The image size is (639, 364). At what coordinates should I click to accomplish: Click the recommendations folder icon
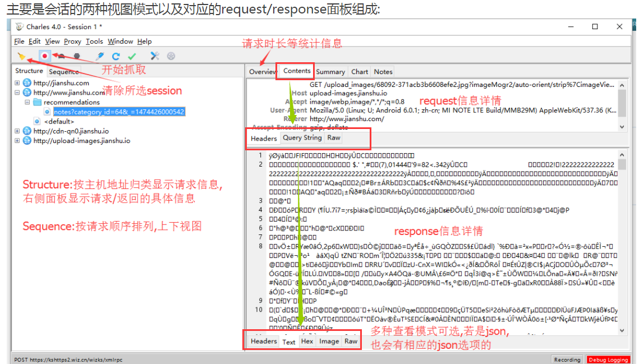coord(37,102)
